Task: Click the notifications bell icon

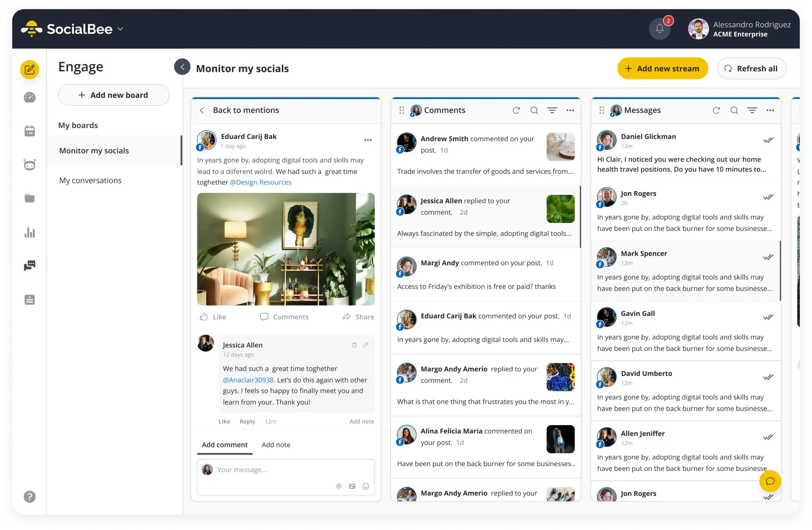Action: click(659, 28)
